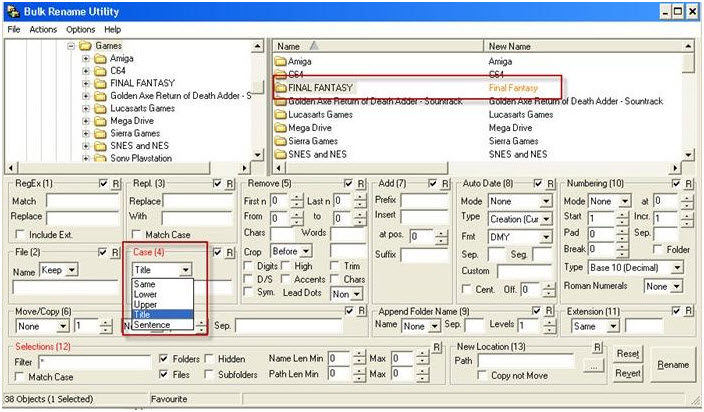Image resolution: width=704 pixels, height=412 pixels.
Task: Enable the Subfolders checkbox
Action: (x=209, y=374)
